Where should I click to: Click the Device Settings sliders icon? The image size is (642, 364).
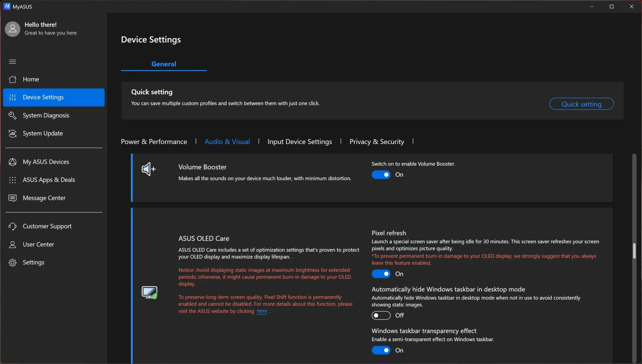click(12, 97)
